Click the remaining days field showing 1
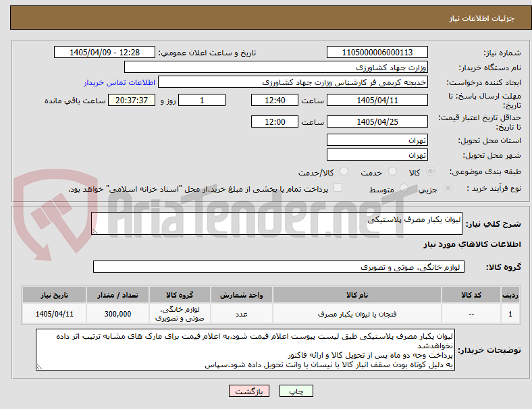This screenshot has width=532, height=409. 202,100
